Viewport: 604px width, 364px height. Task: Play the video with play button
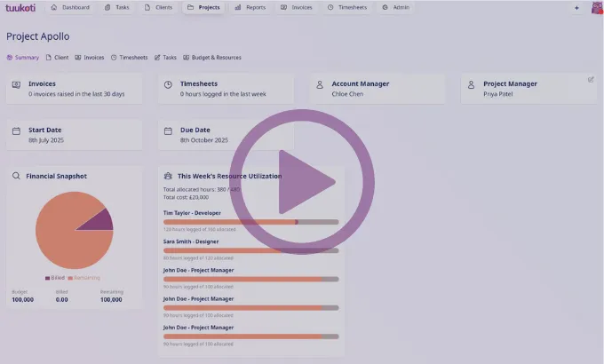302,182
